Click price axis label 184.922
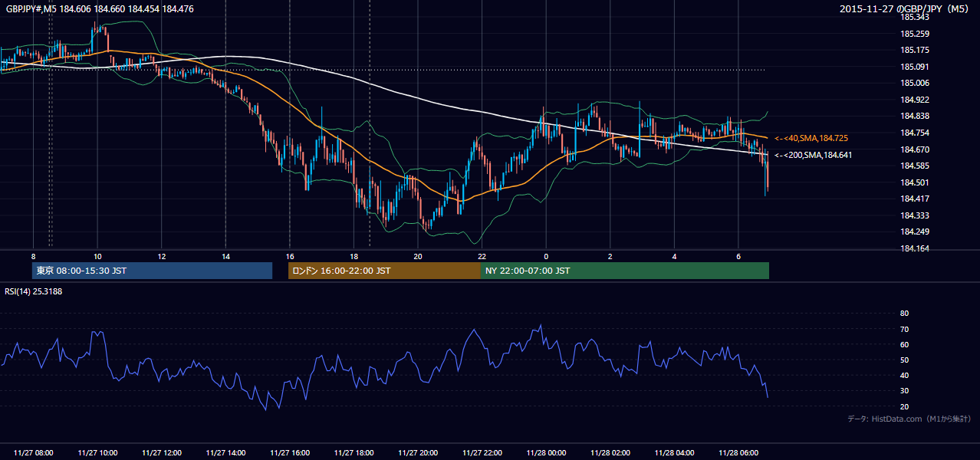Screen dimensions: 980x460 [915, 100]
